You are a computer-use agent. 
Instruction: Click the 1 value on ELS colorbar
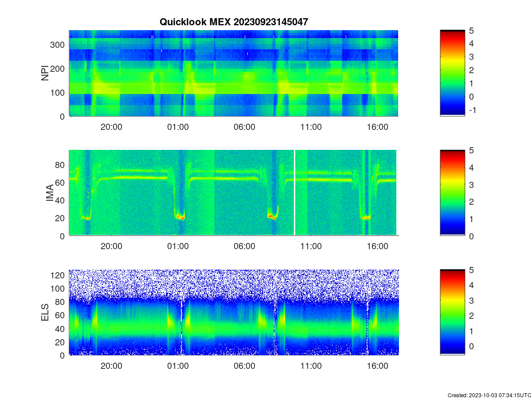(x=471, y=331)
